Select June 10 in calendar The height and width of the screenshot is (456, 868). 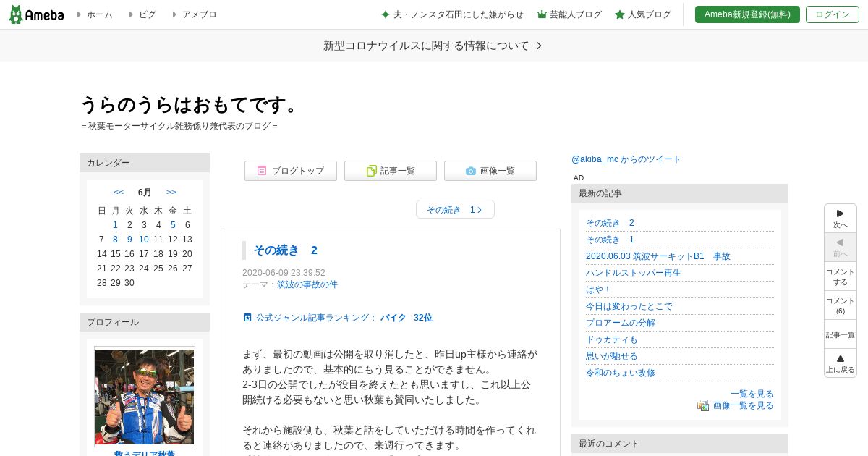click(144, 240)
